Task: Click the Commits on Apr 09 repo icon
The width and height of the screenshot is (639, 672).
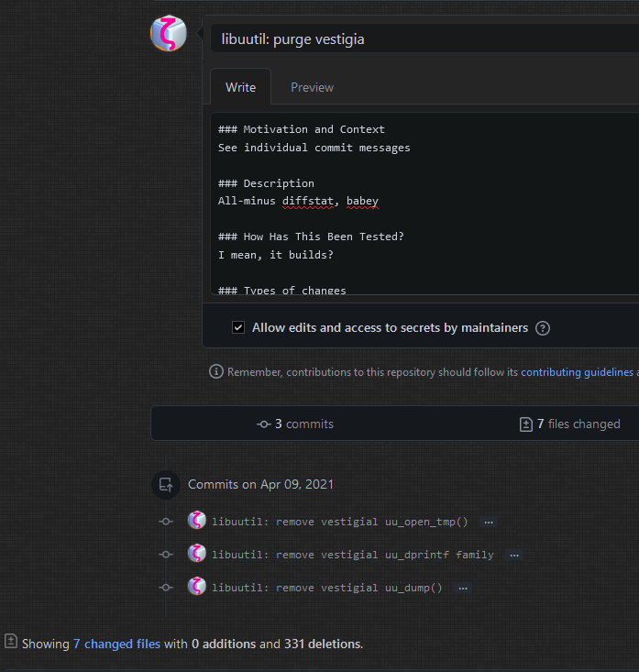Action: pyautogui.click(x=165, y=485)
